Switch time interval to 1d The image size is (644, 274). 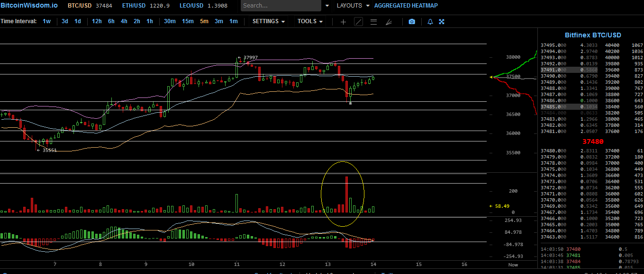point(78,21)
